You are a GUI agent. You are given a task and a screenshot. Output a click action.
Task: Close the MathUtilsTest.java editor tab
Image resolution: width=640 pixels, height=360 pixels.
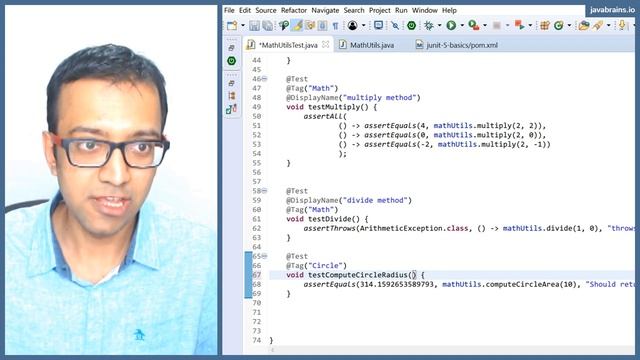tap(325, 44)
